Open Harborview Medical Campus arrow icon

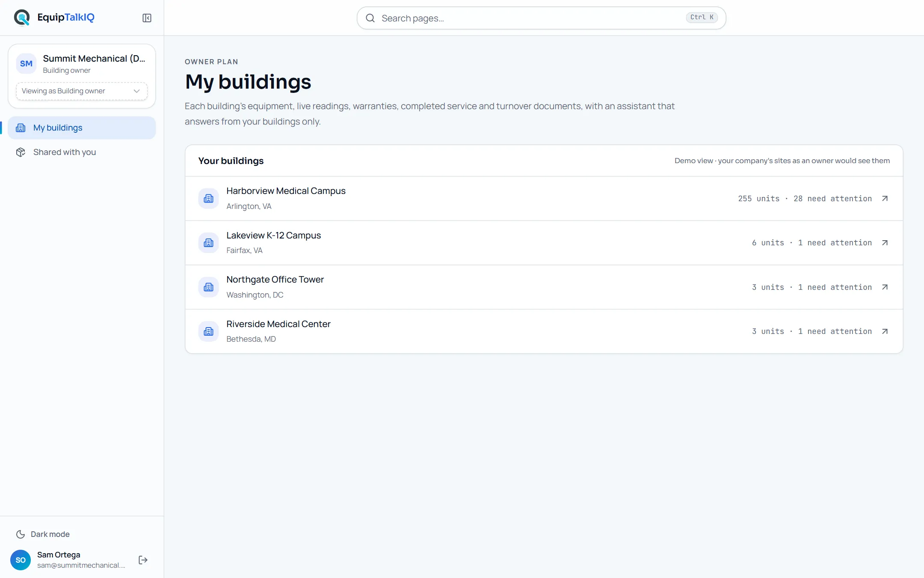click(885, 198)
